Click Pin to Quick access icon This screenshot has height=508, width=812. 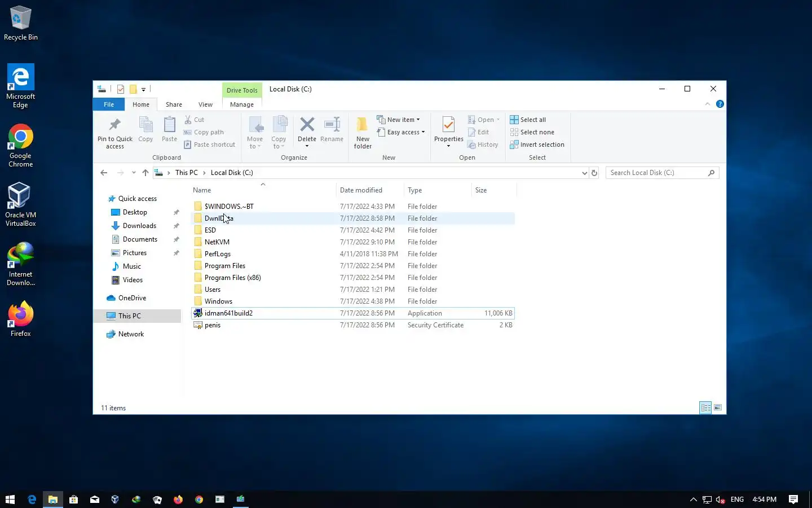point(115,133)
